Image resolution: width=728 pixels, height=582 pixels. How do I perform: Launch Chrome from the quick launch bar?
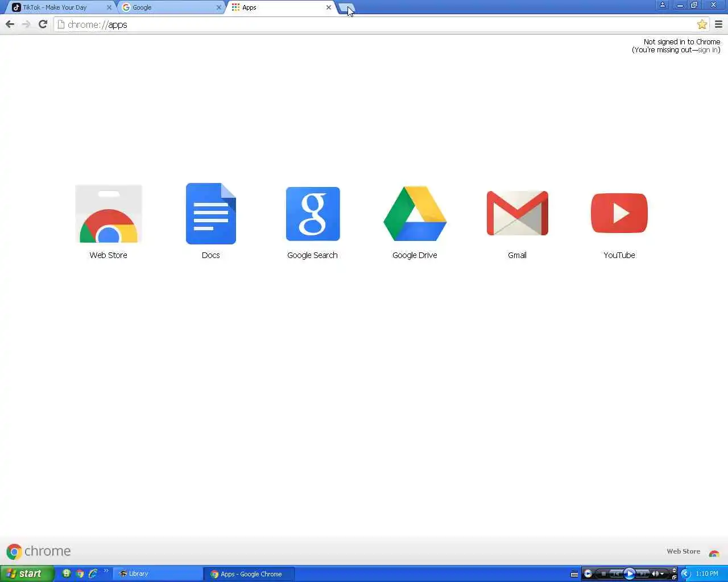tap(80, 573)
